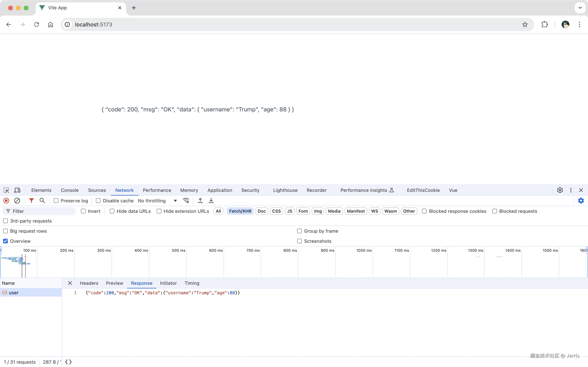
Task: Clear the network log
Action: point(17,200)
